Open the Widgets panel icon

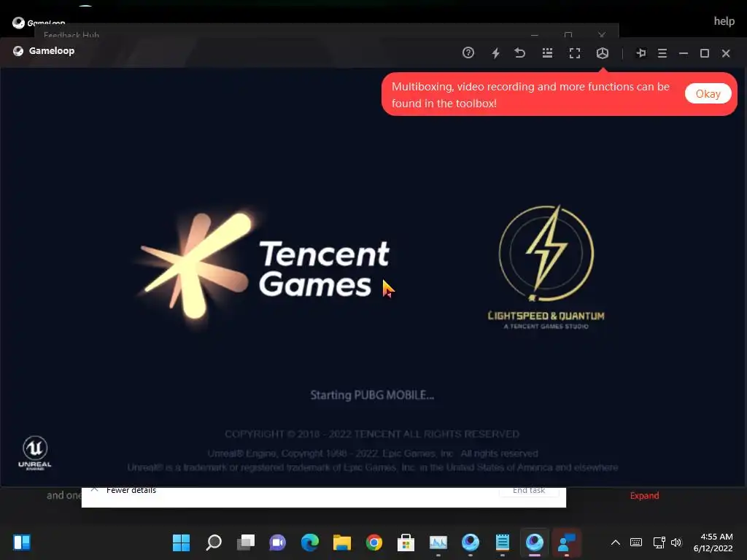coord(22,542)
